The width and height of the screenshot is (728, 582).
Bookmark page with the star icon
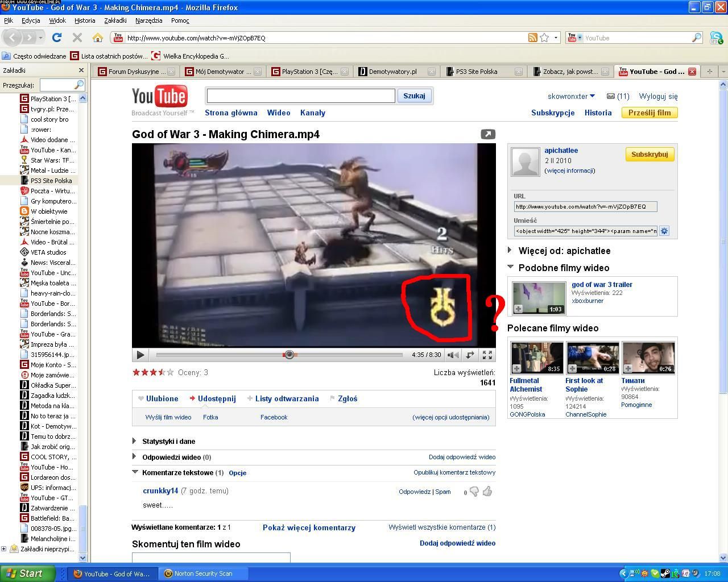coord(544,38)
